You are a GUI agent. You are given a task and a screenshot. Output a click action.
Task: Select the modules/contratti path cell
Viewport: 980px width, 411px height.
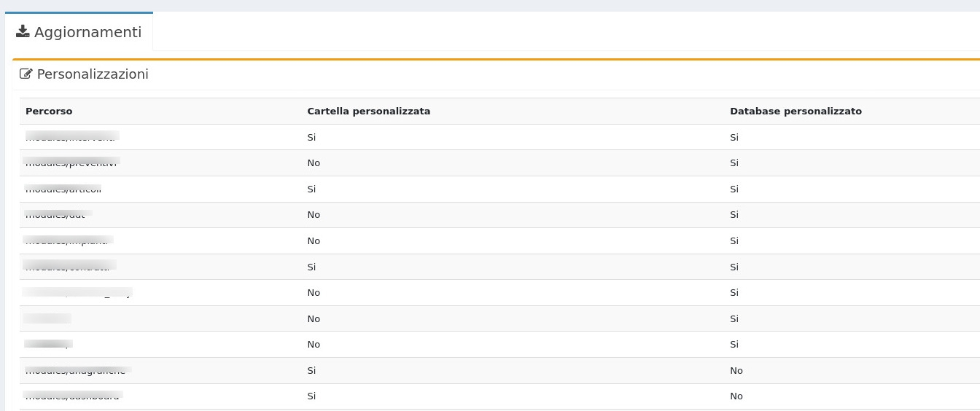pos(68,267)
